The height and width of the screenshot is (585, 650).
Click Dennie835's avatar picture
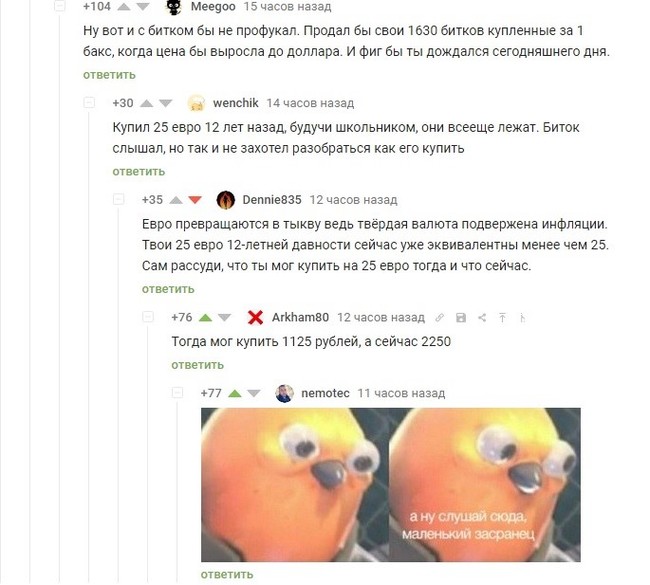click(x=226, y=200)
